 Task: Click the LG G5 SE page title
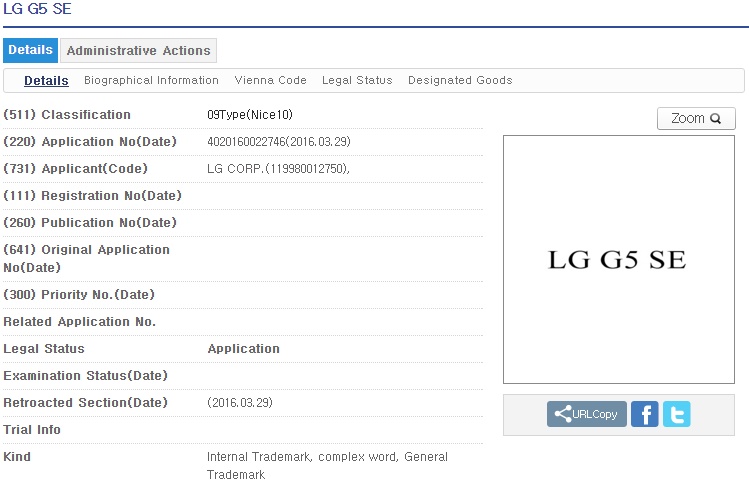37,9
